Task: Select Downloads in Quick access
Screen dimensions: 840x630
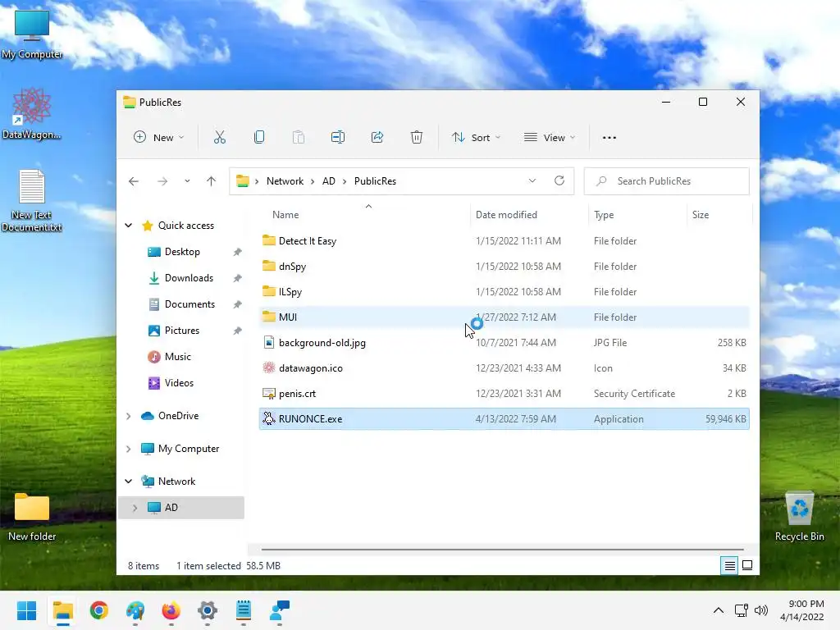Action: [x=189, y=278]
